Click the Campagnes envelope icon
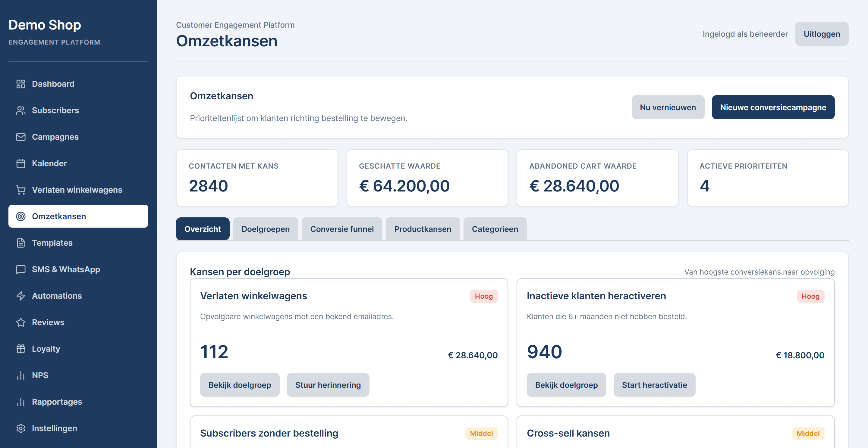Screen dimensions: 868x448 click(x=20, y=137)
